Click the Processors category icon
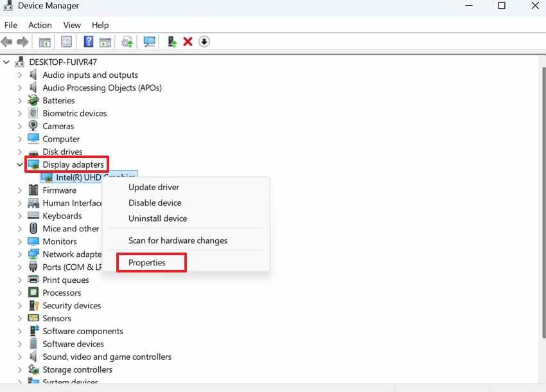 (x=33, y=292)
